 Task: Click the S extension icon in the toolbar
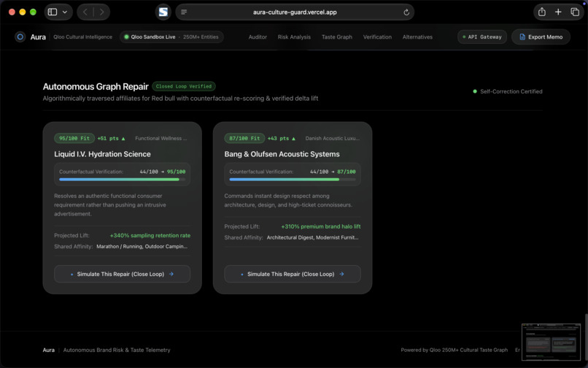tap(163, 12)
